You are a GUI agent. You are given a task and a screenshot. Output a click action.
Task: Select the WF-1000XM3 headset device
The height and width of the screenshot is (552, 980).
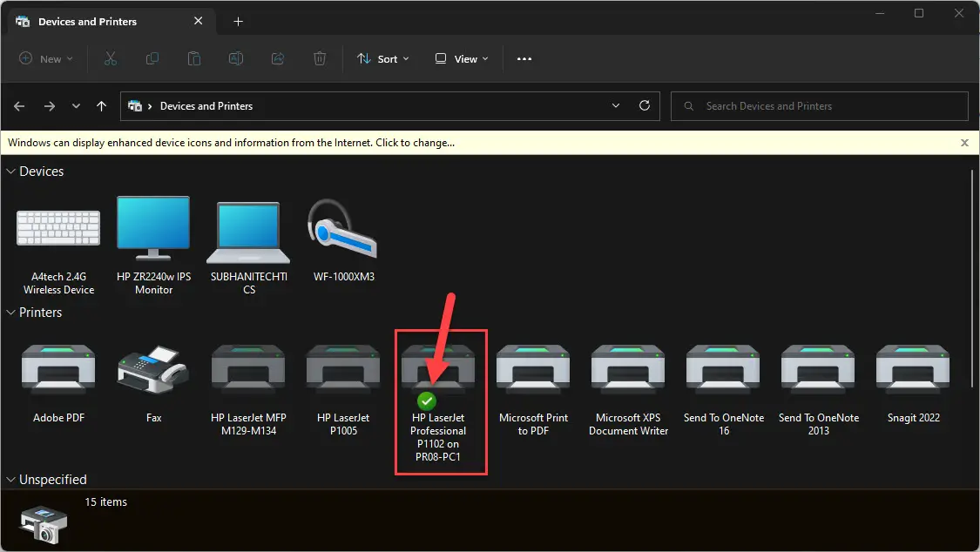tap(342, 235)
